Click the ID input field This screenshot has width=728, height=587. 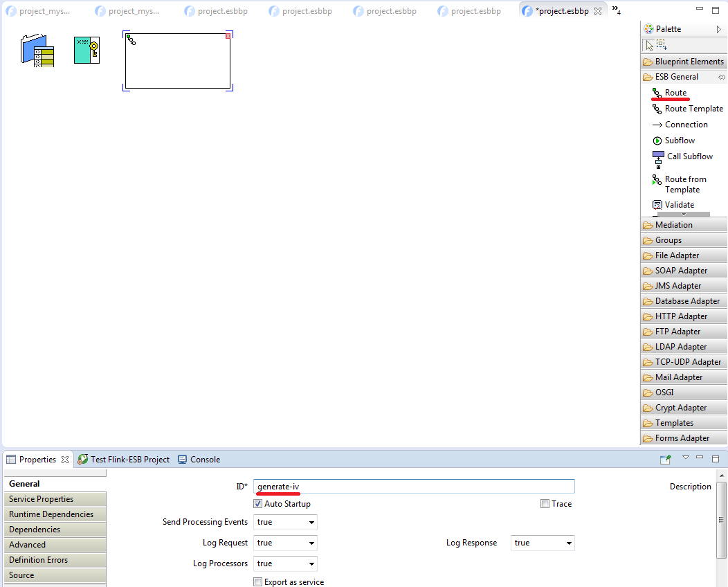[414, 487]
